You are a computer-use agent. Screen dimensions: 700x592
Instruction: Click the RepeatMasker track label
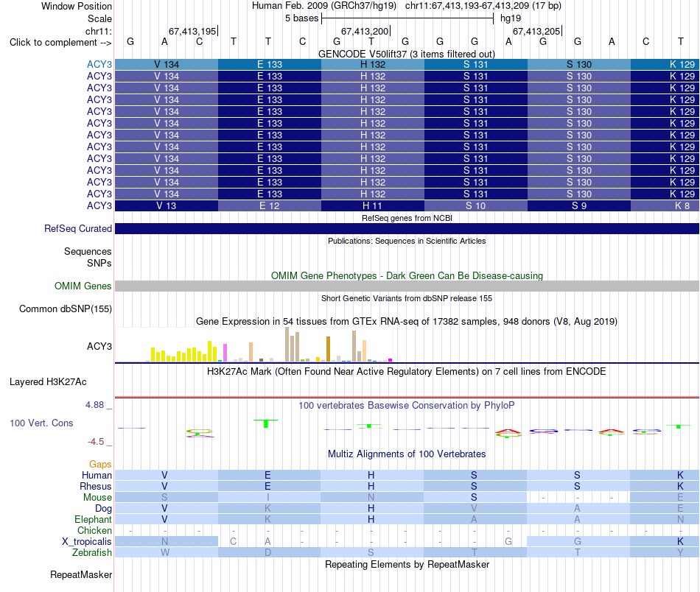pos(81,574)
